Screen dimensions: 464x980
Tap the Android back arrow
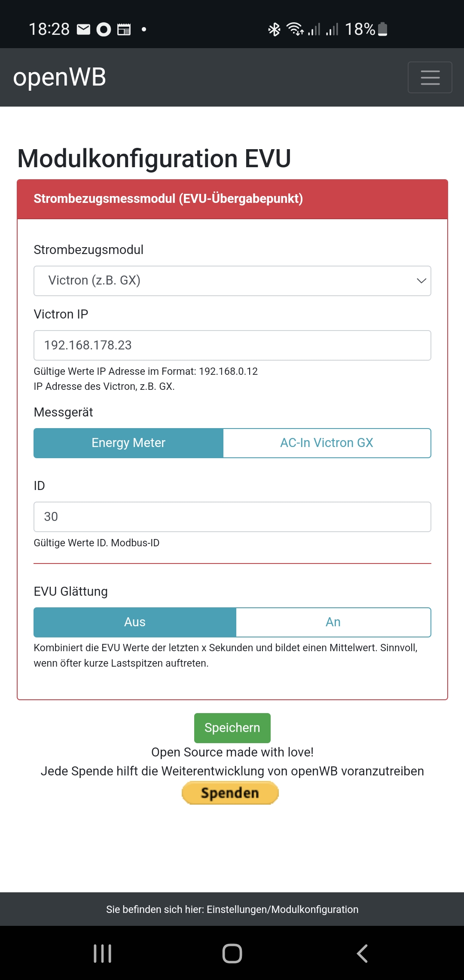pos(362,953)
